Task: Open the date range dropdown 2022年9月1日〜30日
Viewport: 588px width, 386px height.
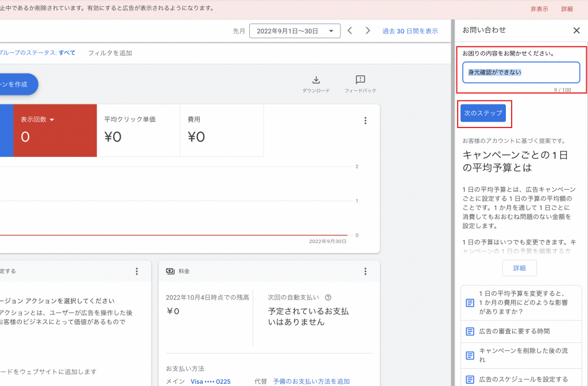Action: point(295,31)
